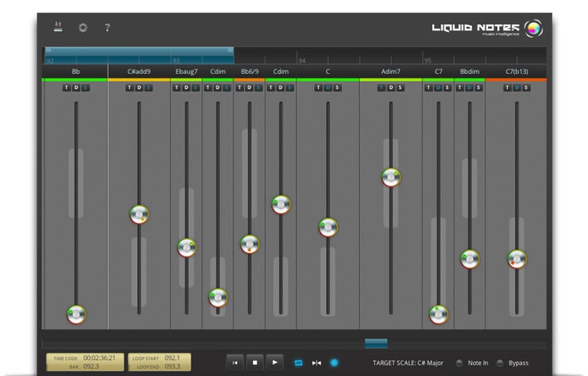The image size is (588, 376).
Task: Toggle D function on Bbdim chord
Action: pyautogui.click(x=470, y=88)
